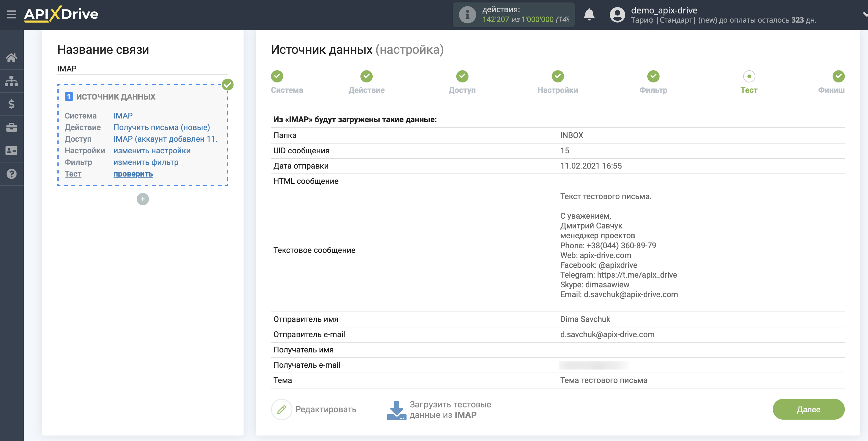Click the Telegram https://t.me/apix_drive line

618,275
